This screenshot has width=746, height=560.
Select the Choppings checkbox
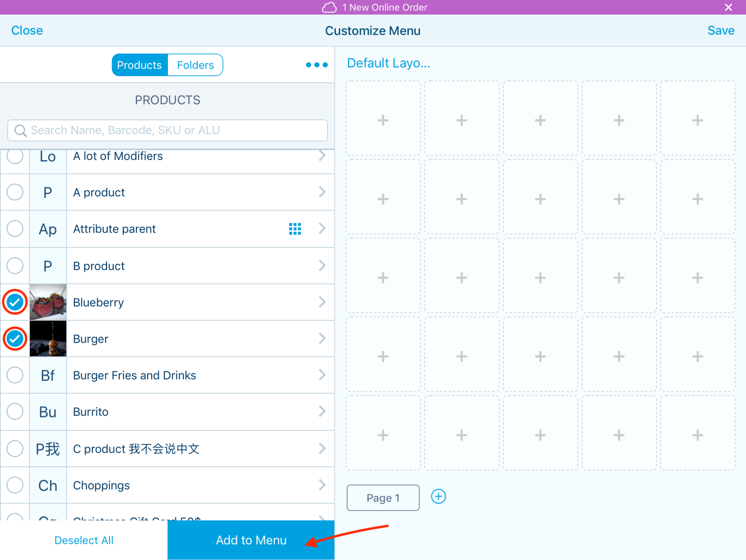point(15,485)
